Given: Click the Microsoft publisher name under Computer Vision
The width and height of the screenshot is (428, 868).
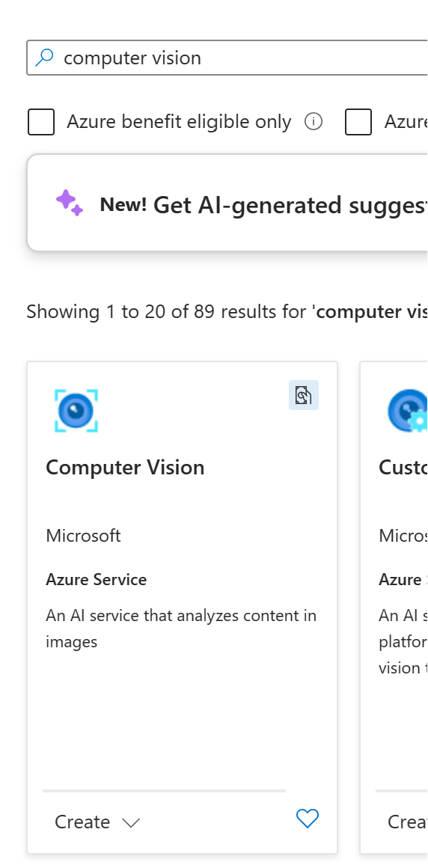Looking at the screenshot, I should click(83, 535).
